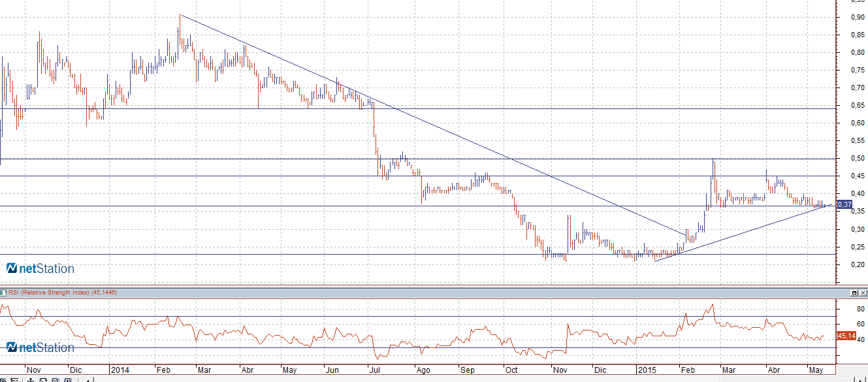Select the horizontal line near the 0,64 level
This screenshot has height=382, width=868.
pyautogui.click(x=418, y=108)
